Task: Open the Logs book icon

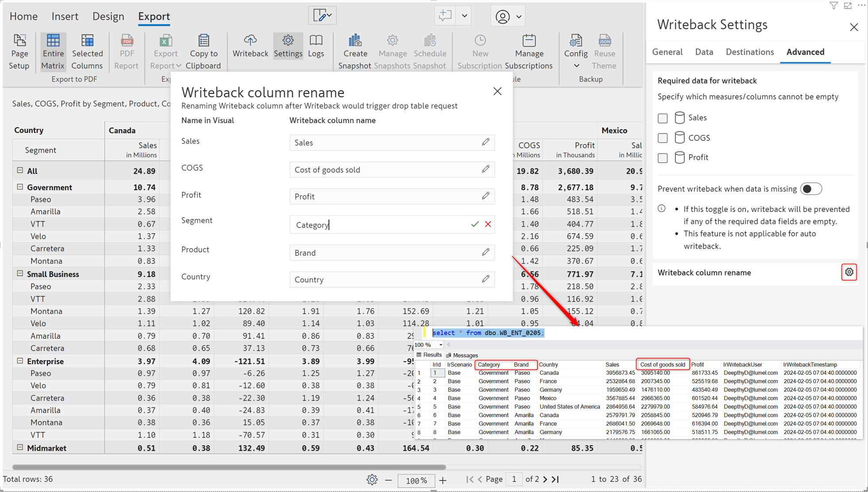Action: tap(316, 41)
